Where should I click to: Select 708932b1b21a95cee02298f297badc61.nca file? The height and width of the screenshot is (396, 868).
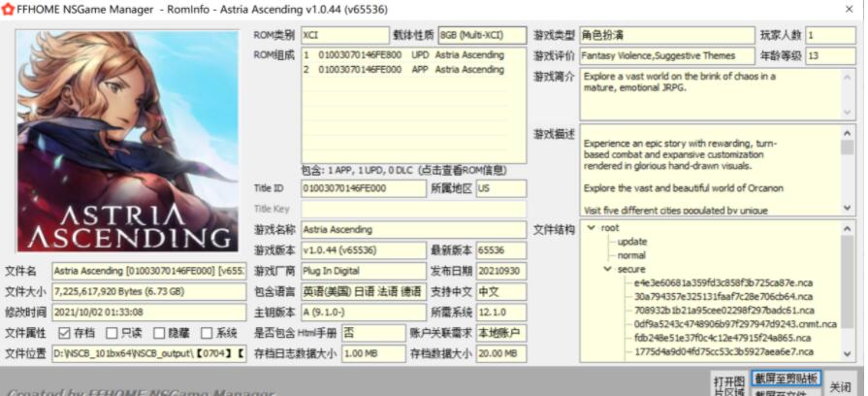pyautogui.click(x=724, y=311)
